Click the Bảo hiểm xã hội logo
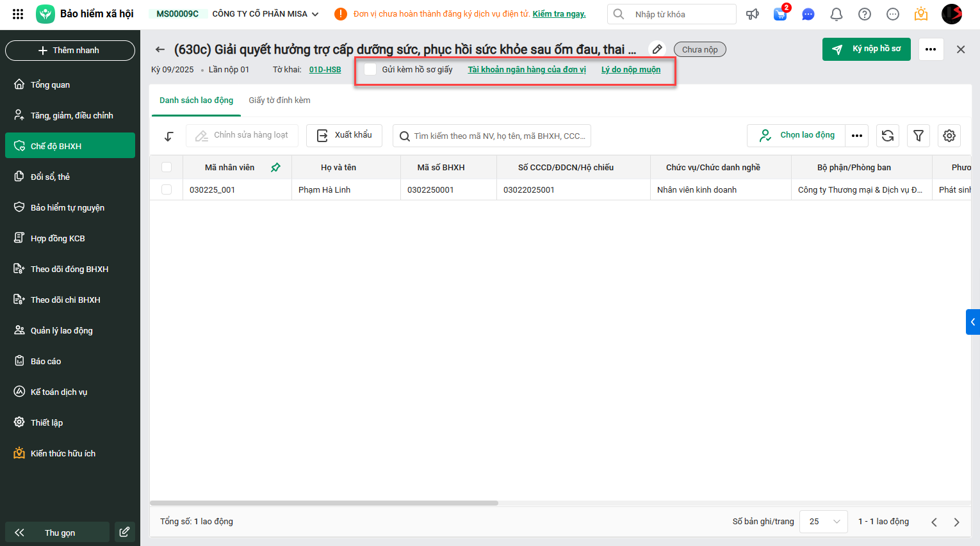 pyautogui.click(x=45, y=14)
